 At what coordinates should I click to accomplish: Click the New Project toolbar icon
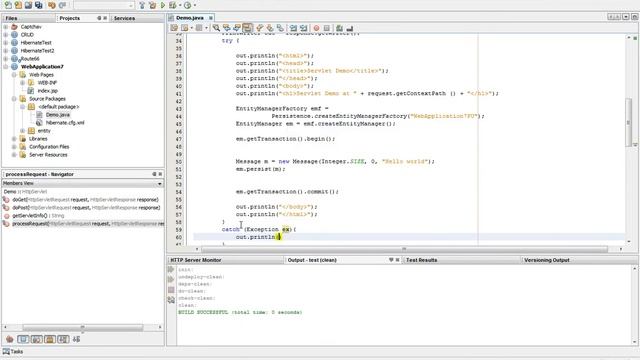pos(18,5)
